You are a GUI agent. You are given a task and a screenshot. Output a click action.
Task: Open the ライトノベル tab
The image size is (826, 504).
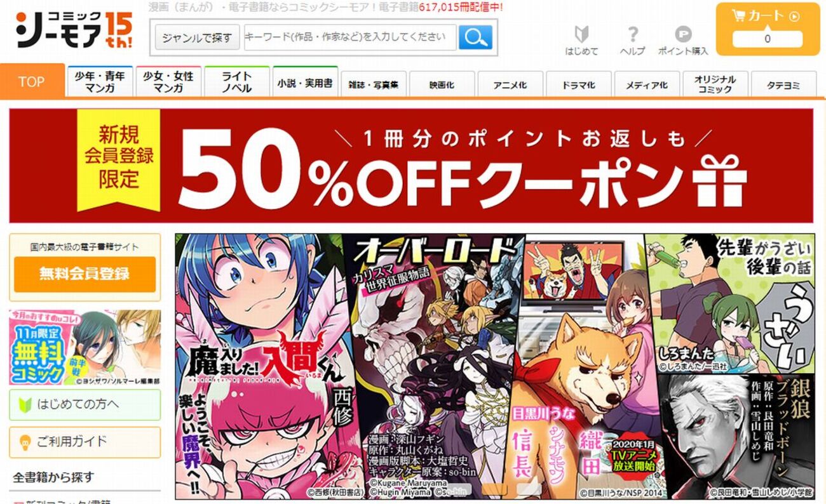tap(236, 82)
